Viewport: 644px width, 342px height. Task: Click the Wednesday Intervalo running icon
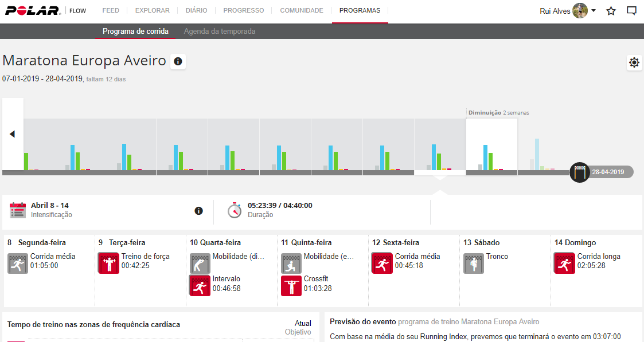pyautogui.click(x=200, y=285)
